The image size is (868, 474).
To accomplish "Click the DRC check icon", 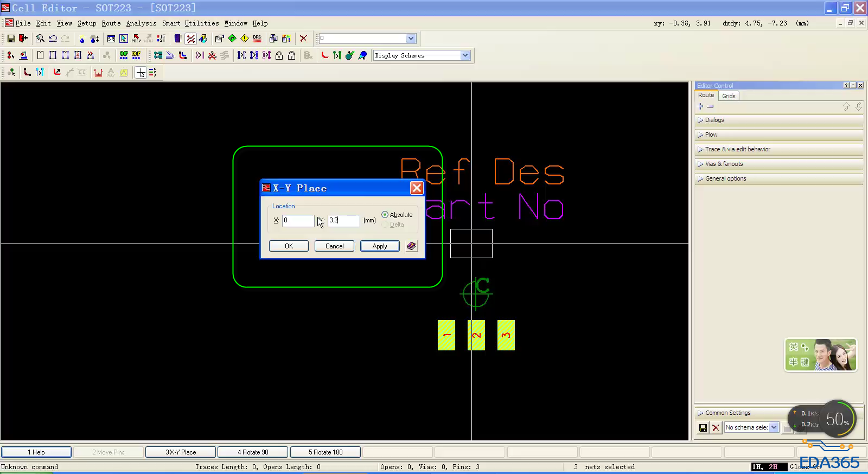I will click(x=257, y=39).
